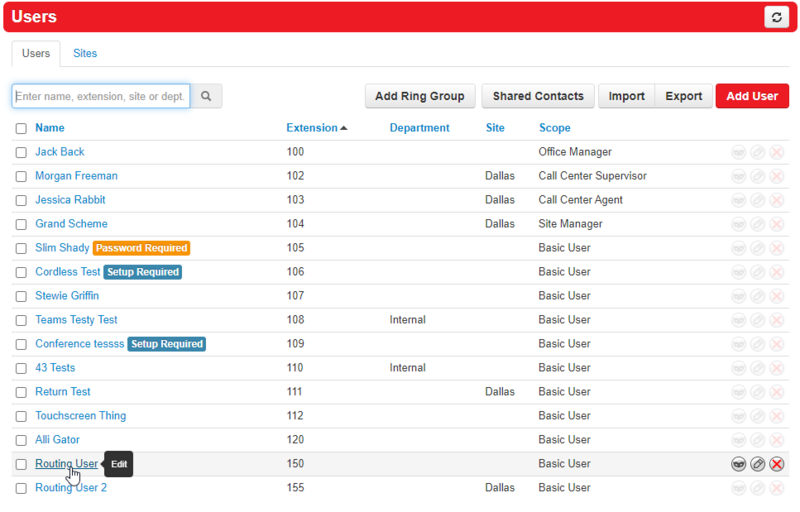This screenshot has width=800, height=512.
Task: Sort the list by Extension column
Action: tap(311, 128)
